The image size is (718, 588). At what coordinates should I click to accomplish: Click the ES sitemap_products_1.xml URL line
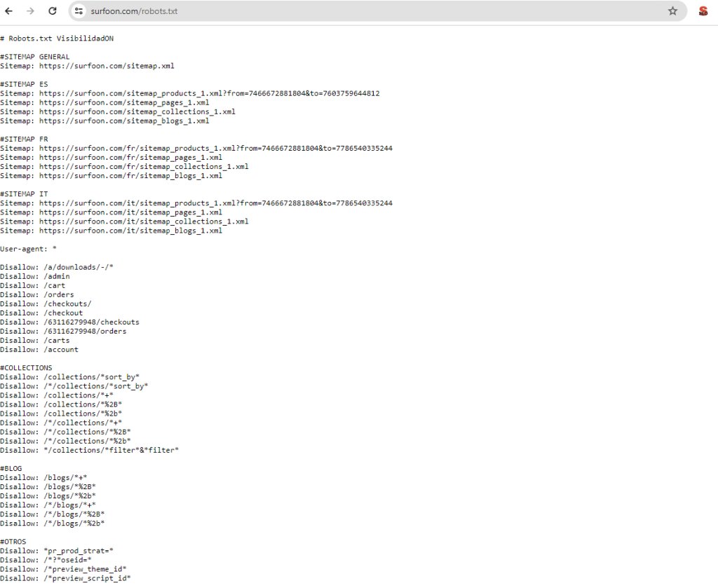coord(209,93)
